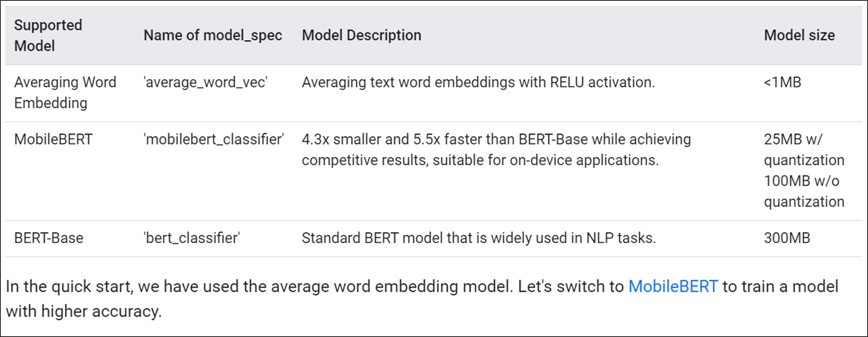Click the '100MB w/o quantization' size text
Screen dimensions: 868x337
(x=804, y=192)
